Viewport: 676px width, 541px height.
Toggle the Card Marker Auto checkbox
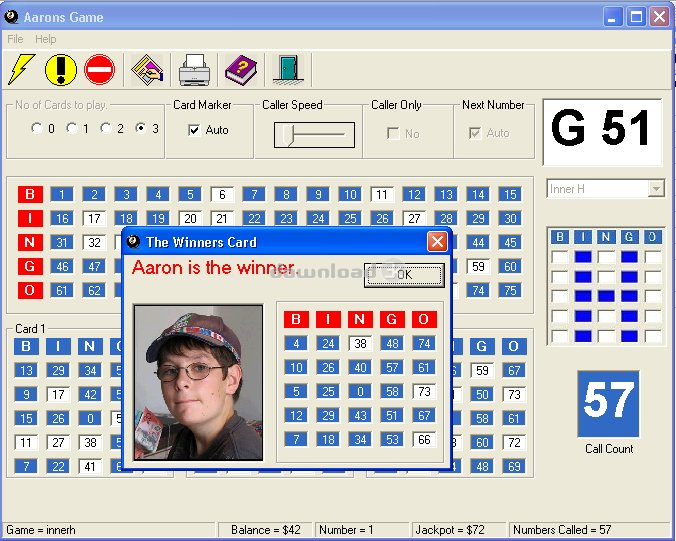(194, 130)
